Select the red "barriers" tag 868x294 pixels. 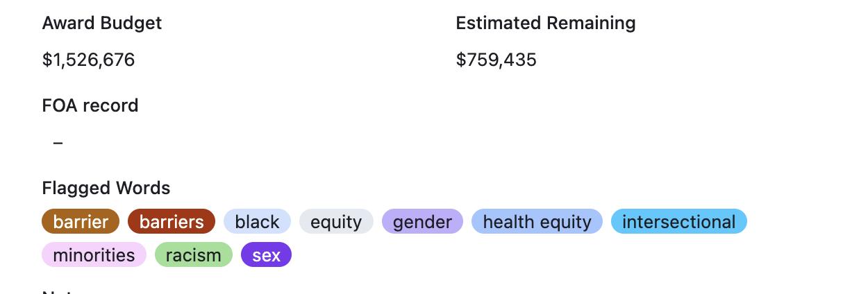[x=172, y=222]
